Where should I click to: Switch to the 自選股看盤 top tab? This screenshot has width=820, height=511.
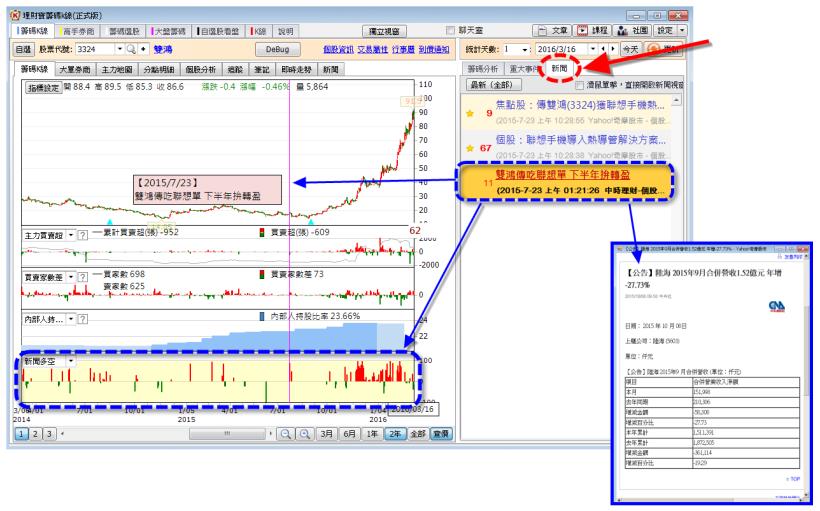(219, 31)
